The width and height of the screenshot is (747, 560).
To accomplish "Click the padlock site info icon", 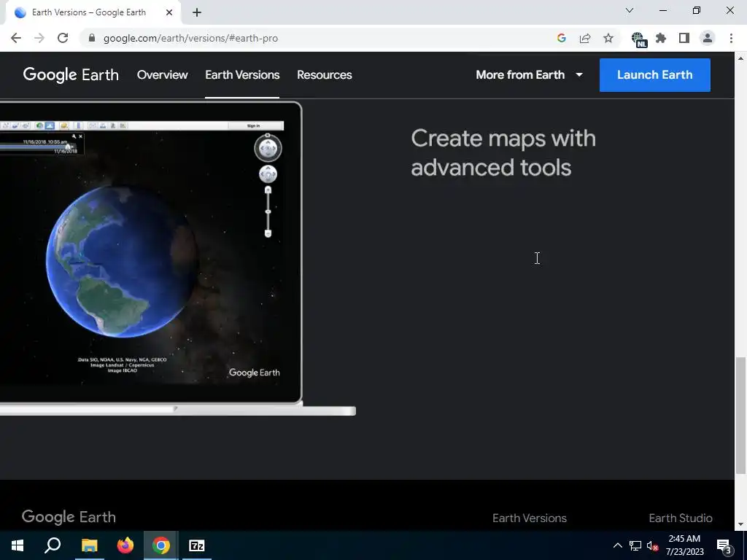I will (x=92, y=38).
